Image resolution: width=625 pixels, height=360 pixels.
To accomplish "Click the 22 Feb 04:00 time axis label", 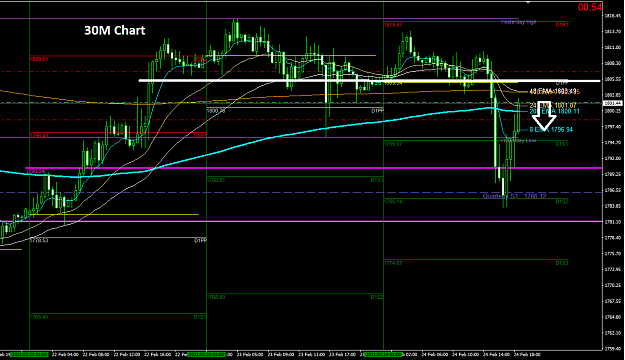I will [65, 354].
